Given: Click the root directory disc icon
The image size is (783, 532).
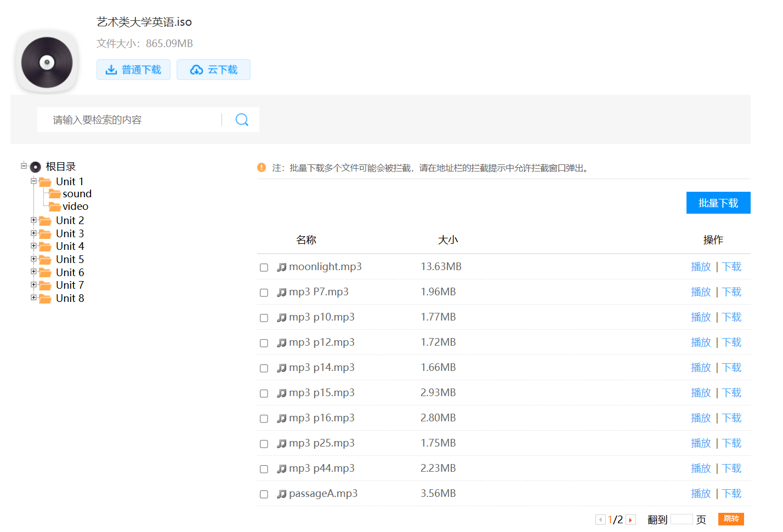Looking at the screenshot, I should (x=36, y=167).
